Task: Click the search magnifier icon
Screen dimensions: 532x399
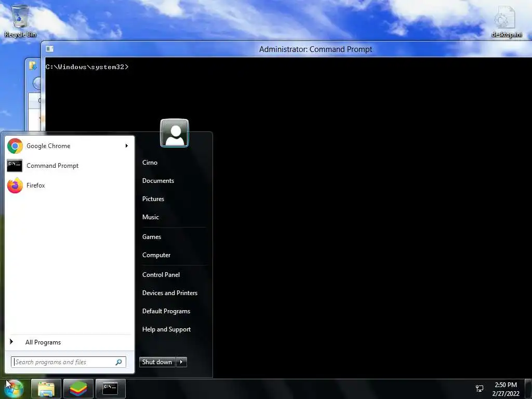Action: [x=119, y=362]
